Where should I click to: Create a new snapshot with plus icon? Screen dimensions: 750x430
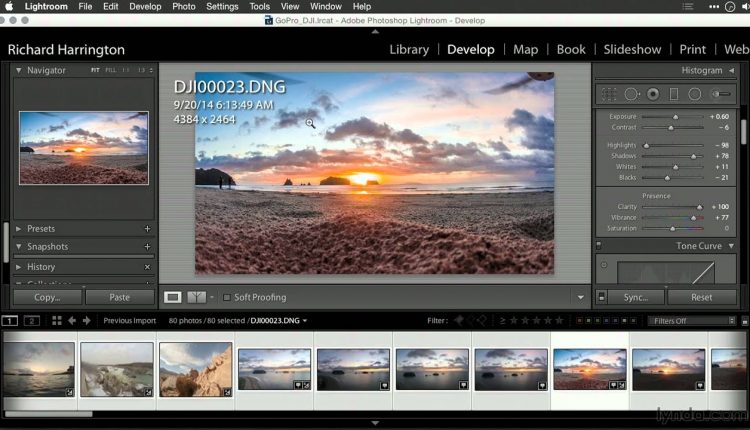click(147, 246)
